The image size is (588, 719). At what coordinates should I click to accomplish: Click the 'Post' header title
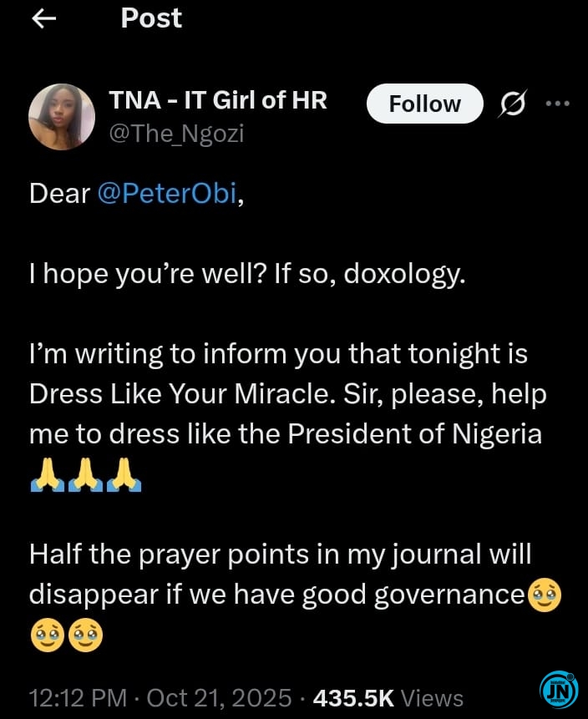[x=151, y=18]
